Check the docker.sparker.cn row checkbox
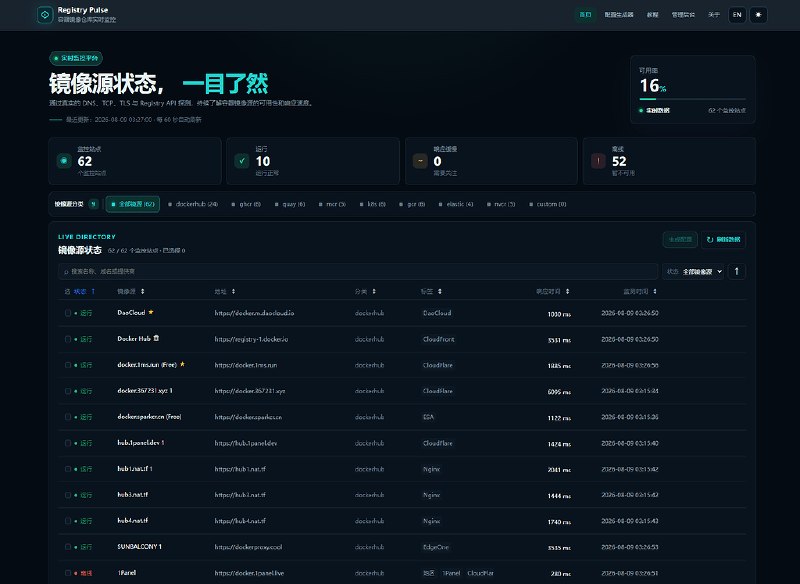The width and height of the screenshot is (800, 584). (68, 417)
